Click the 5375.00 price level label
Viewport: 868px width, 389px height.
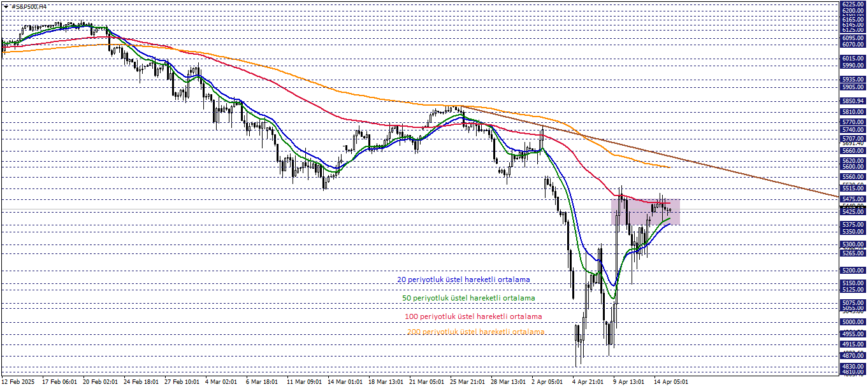(853, 225)
